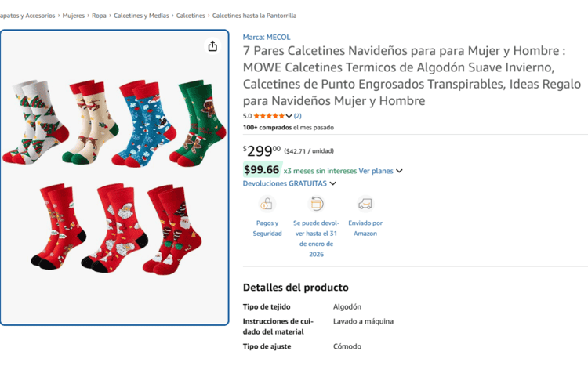Open the Calcetines breadcrumb link

(191, 16)
